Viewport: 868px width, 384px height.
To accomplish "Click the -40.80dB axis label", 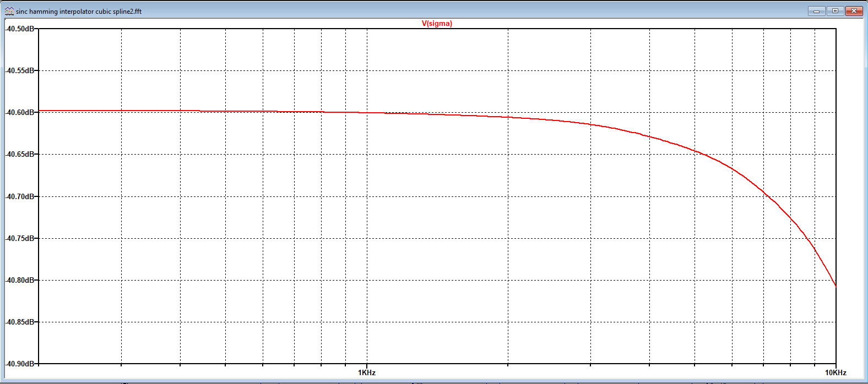I will click(20, 280).
